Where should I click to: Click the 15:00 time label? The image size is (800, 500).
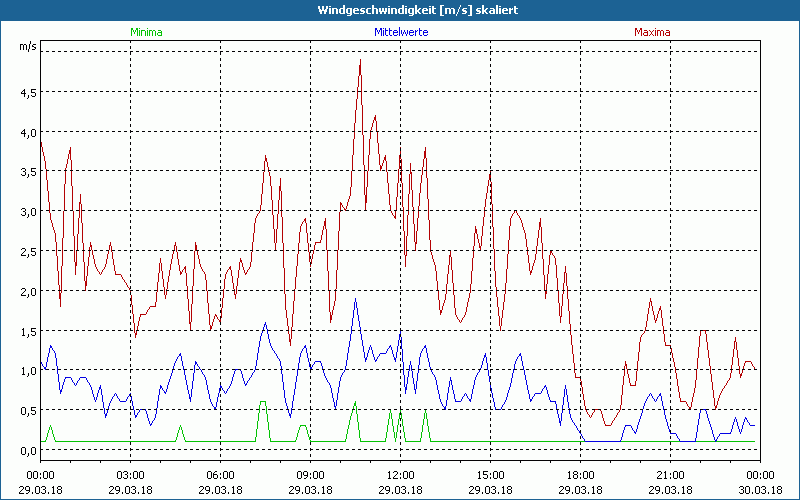point(490,475)
